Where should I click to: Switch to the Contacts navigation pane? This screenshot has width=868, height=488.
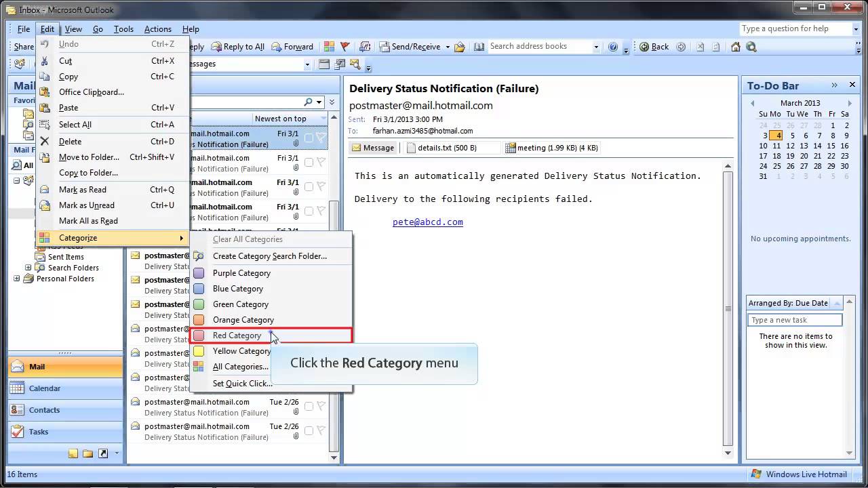click(65, 410)
